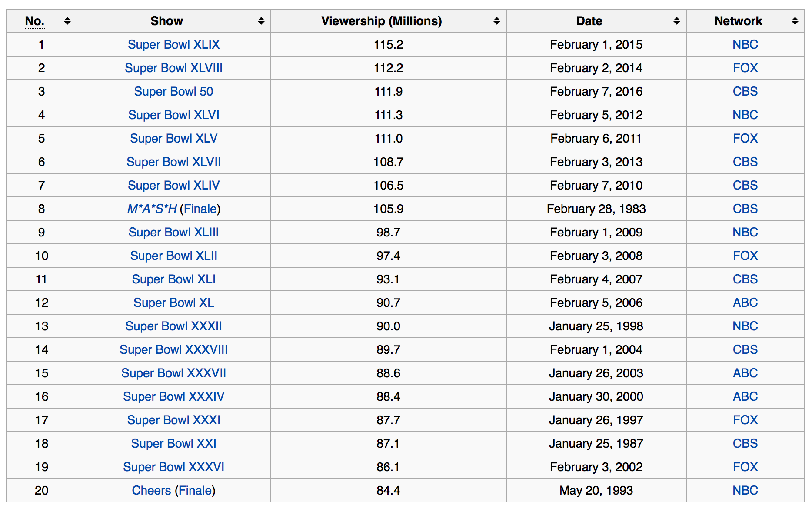Screen dimensions: 812x512
Task: Open the Super Bowl XLIX link
Action: (173, 44)
